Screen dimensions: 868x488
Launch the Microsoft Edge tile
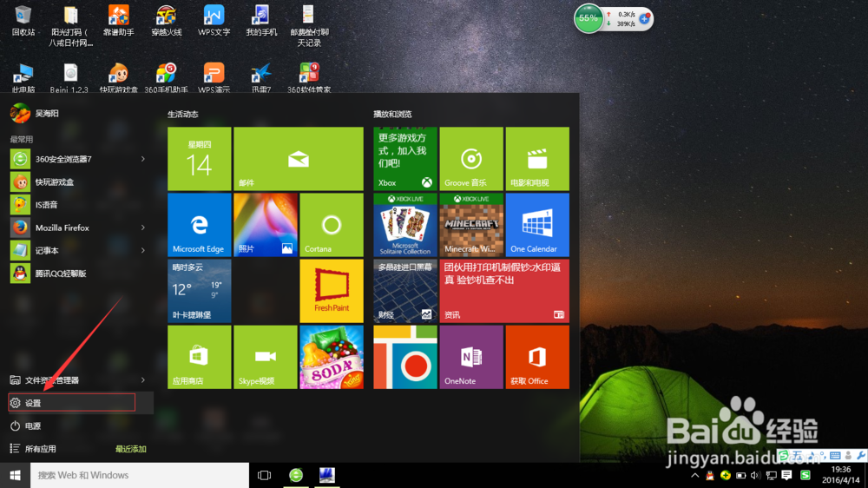point(200,224)
